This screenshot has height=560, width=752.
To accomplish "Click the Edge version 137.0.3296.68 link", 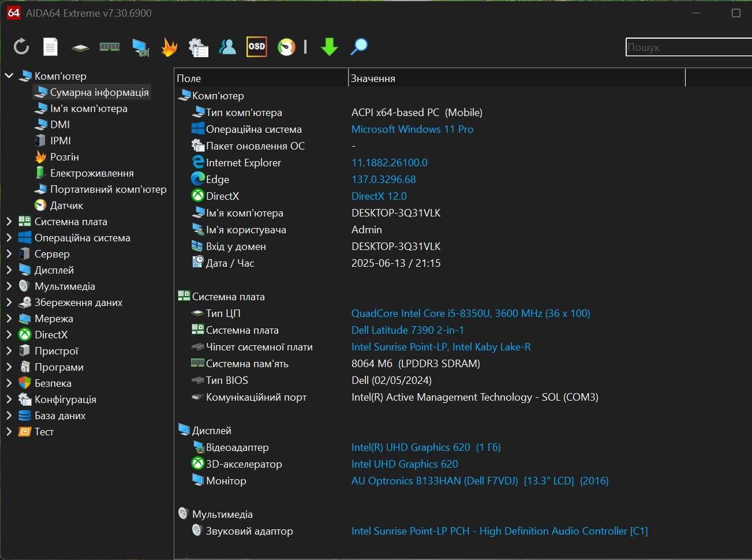I will [x=384, y=179].
